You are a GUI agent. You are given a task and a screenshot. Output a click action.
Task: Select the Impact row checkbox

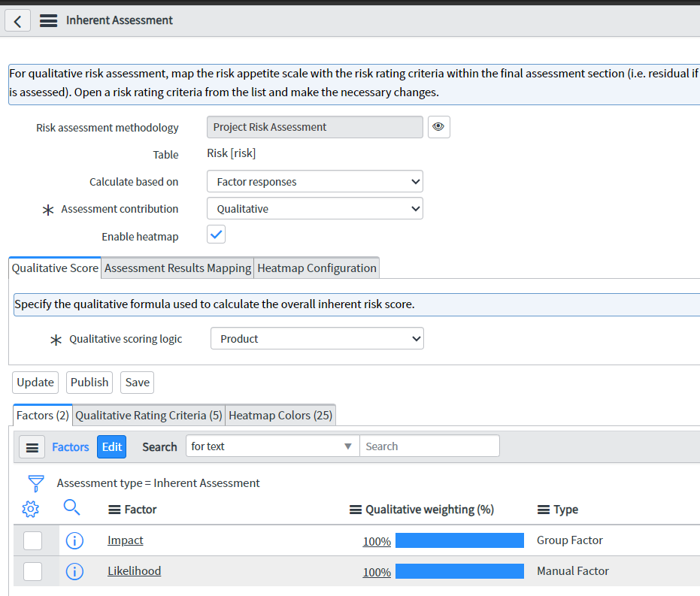point(32,540)
